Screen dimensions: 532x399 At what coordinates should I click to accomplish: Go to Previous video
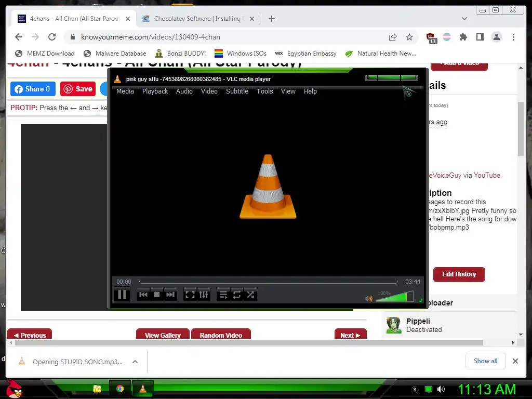tap(30, 334)
